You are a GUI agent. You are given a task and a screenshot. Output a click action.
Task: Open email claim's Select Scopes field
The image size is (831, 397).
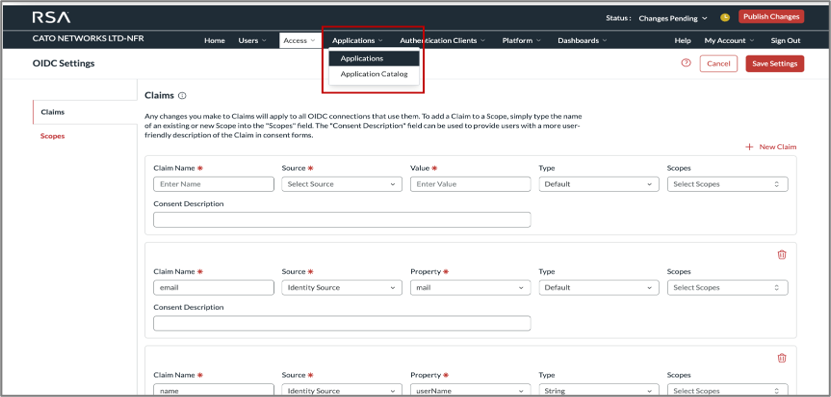point(727,287)
